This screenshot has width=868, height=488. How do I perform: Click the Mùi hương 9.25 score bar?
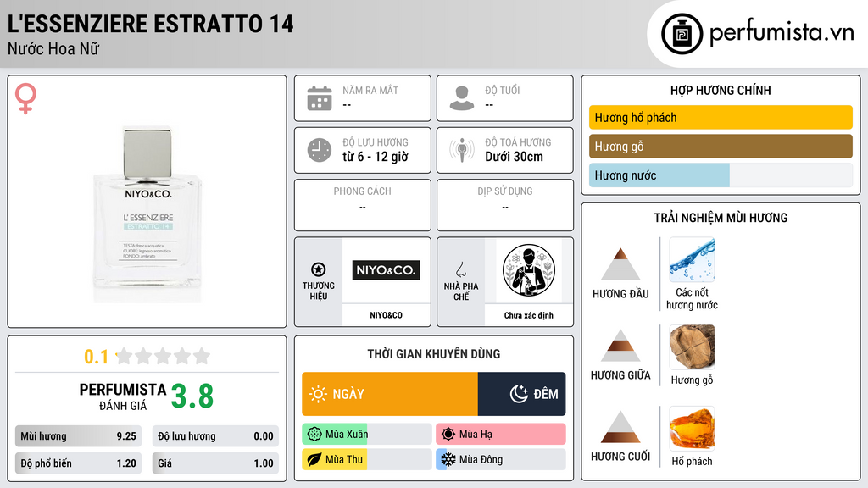[78, 436]
